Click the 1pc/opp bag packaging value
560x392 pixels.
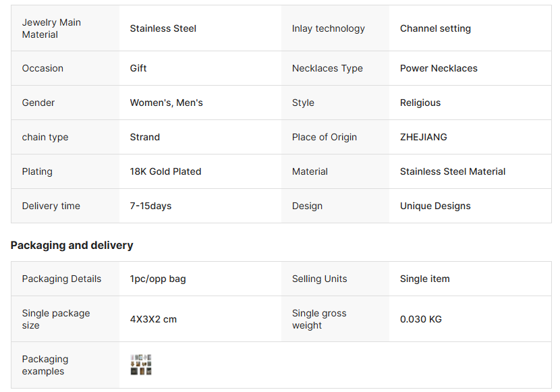click(158, 279)
